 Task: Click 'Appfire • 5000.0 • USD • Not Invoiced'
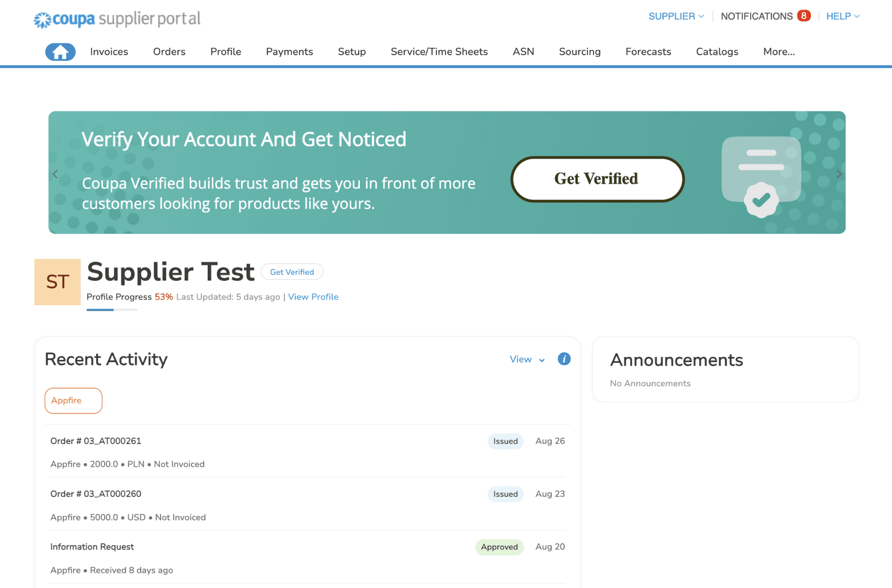coord(128,517)
